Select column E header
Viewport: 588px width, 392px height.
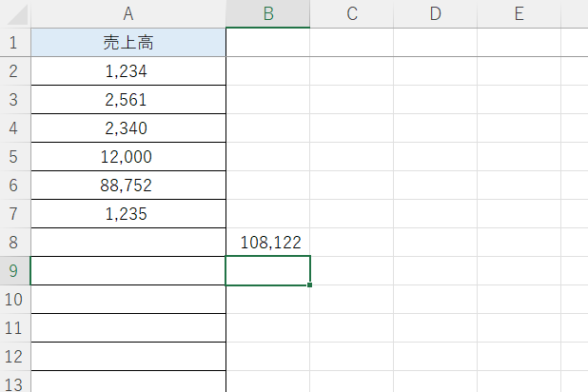(519, 14)
